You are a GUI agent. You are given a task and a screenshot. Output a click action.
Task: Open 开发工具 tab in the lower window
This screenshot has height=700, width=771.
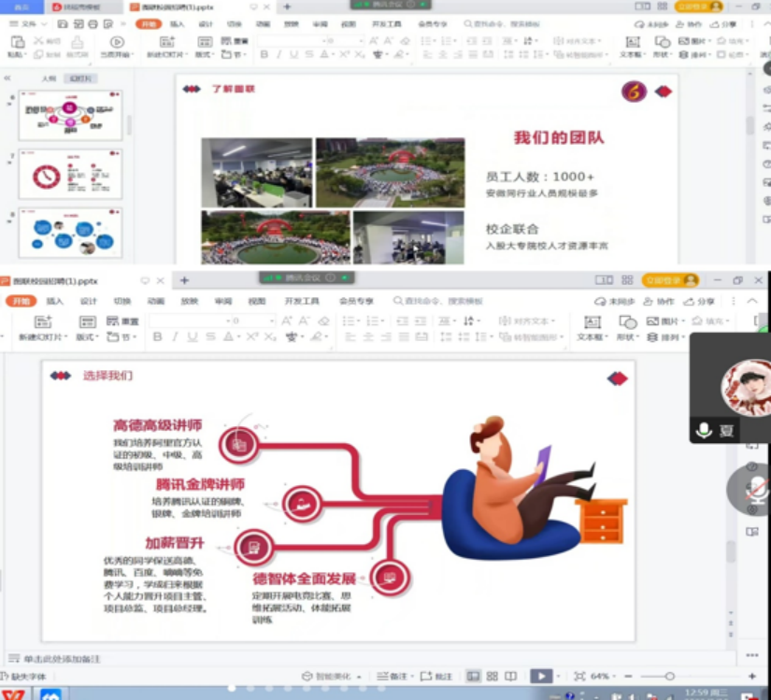[x=302, y=301]
